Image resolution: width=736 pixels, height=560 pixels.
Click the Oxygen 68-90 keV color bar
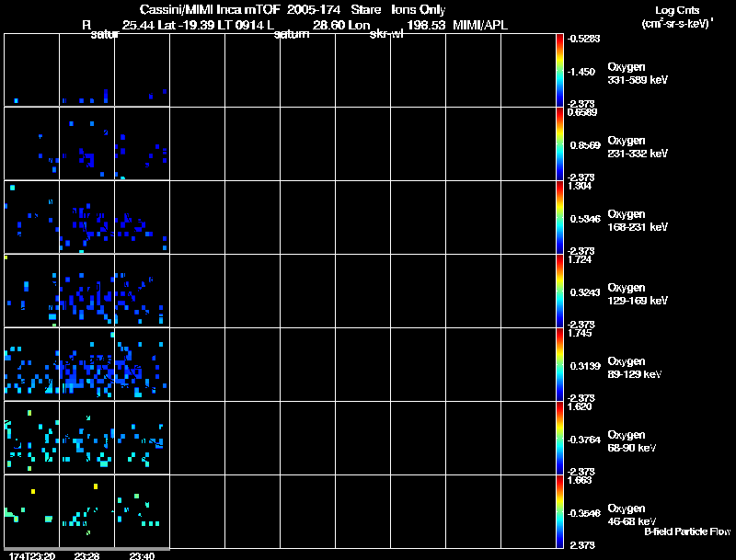click(559, 438)
